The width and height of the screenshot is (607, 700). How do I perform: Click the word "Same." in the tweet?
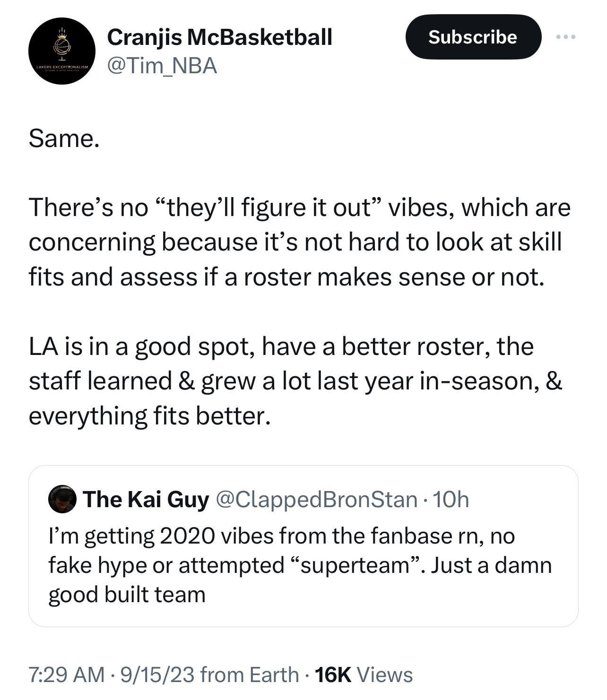pyautogui.click(x=64, y=138)
